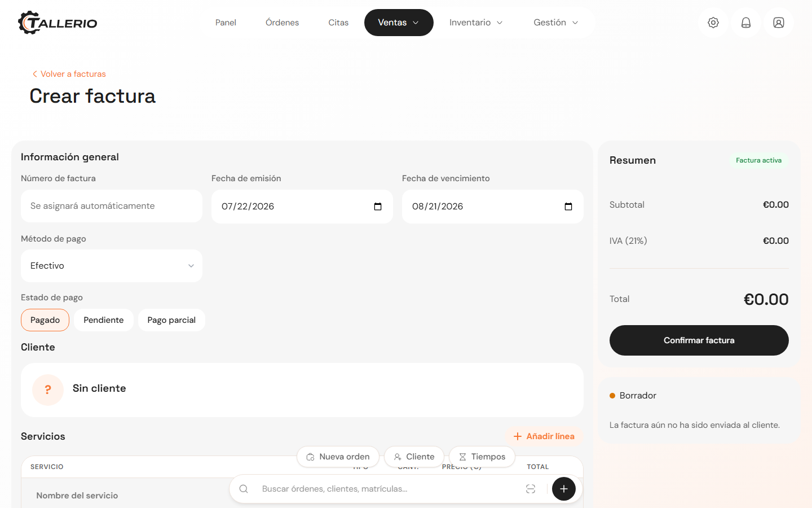This screenshot has height=508, width=812.
Task: Click the Cliente quick action chip
Action: tap(414, 457)
